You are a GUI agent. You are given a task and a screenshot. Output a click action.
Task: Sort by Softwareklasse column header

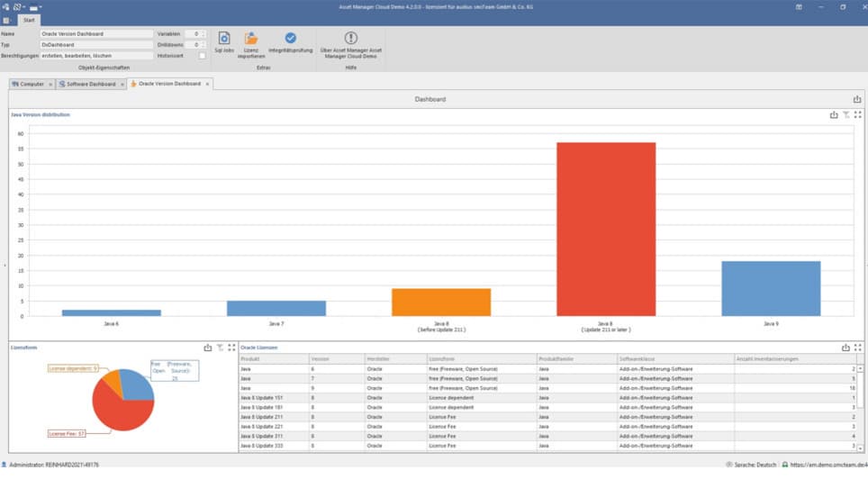coord(675,359)
